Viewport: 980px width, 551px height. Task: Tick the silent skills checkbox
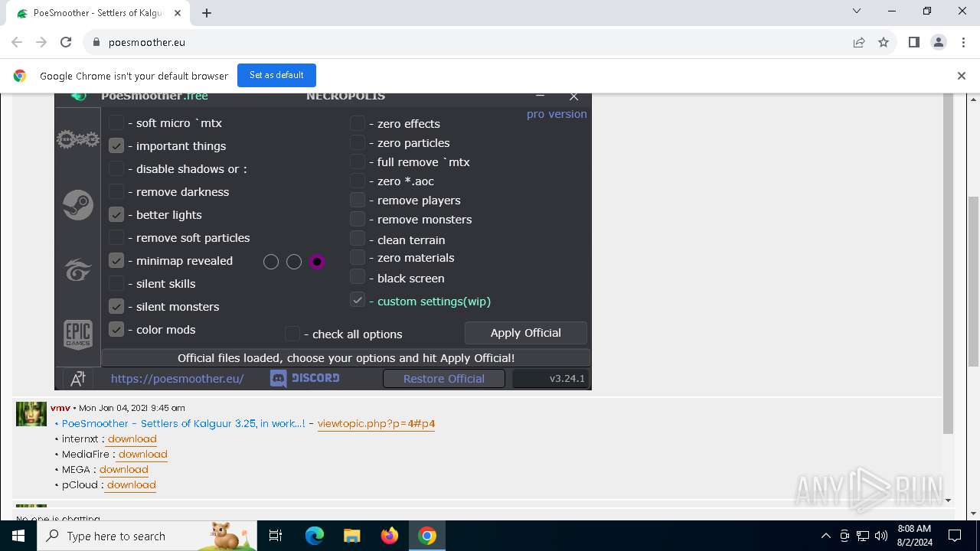coord(116,283)
